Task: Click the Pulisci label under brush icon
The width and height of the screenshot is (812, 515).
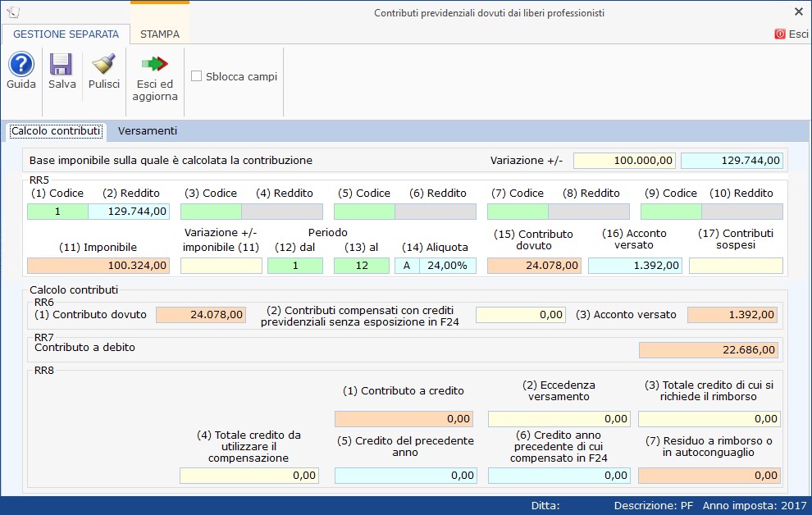Action: click(x=104, y=84)
